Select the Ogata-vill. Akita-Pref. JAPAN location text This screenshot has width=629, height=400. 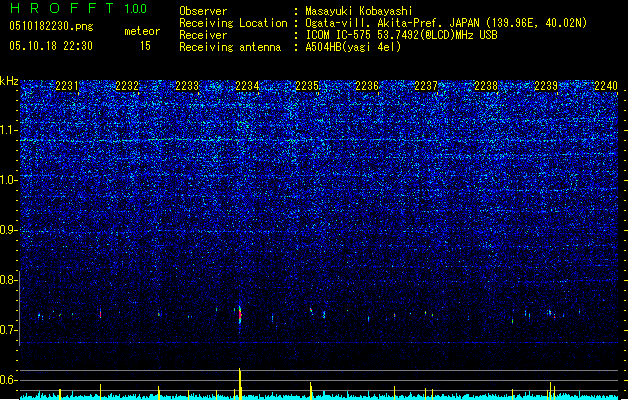tap(446, 23)
